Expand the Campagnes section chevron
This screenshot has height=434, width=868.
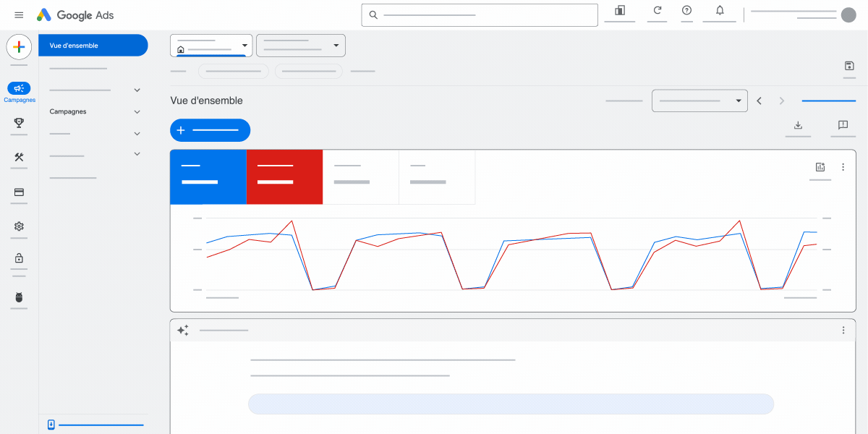click(x=137, y=111)
